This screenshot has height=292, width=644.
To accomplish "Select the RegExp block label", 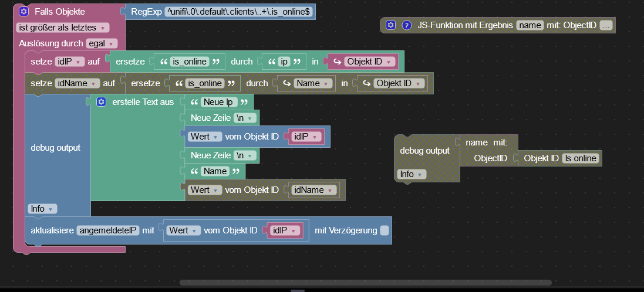I will 146,12.
